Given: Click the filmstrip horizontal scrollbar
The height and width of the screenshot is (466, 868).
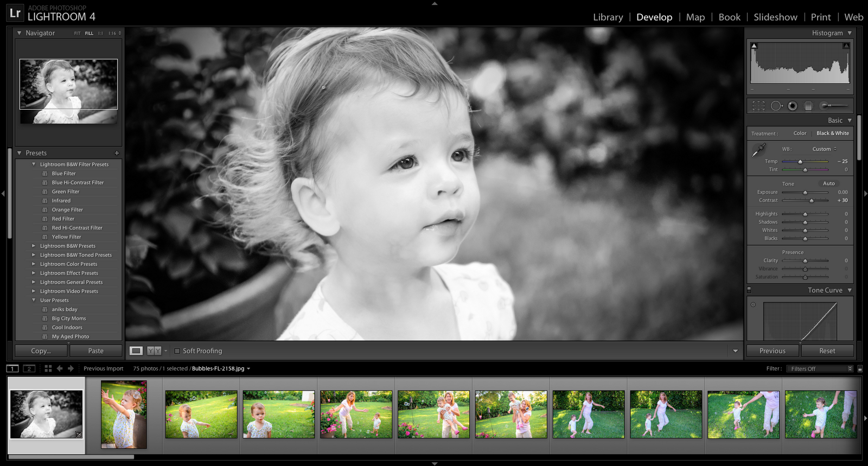Looking at the screenshot, I should (x=72, y=457).
